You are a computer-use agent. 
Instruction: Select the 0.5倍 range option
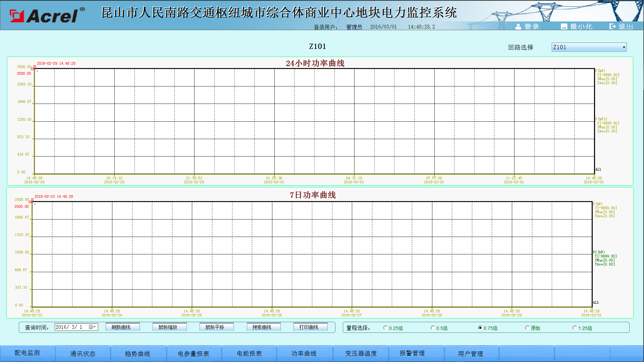(x=433, y=328)
